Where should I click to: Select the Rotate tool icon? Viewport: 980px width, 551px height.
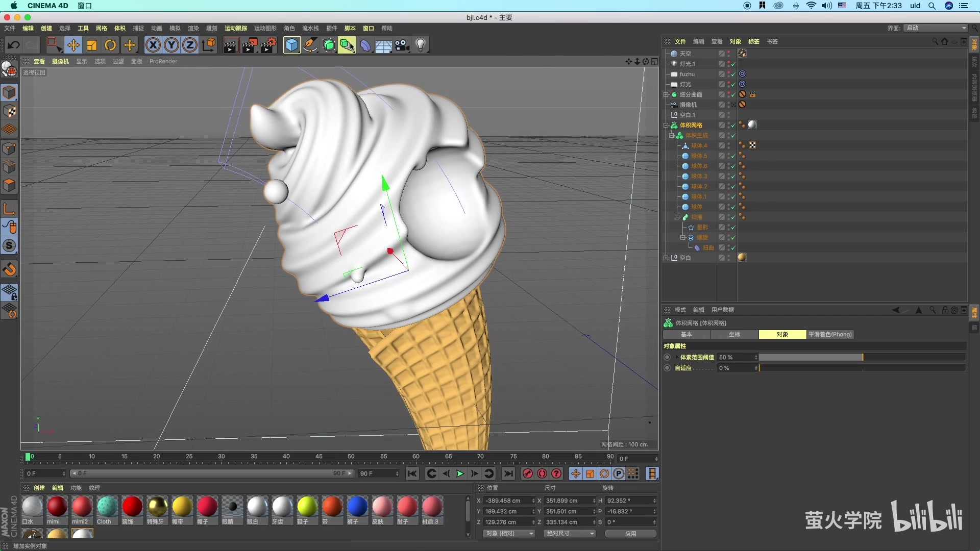click(x=110, y=45)
